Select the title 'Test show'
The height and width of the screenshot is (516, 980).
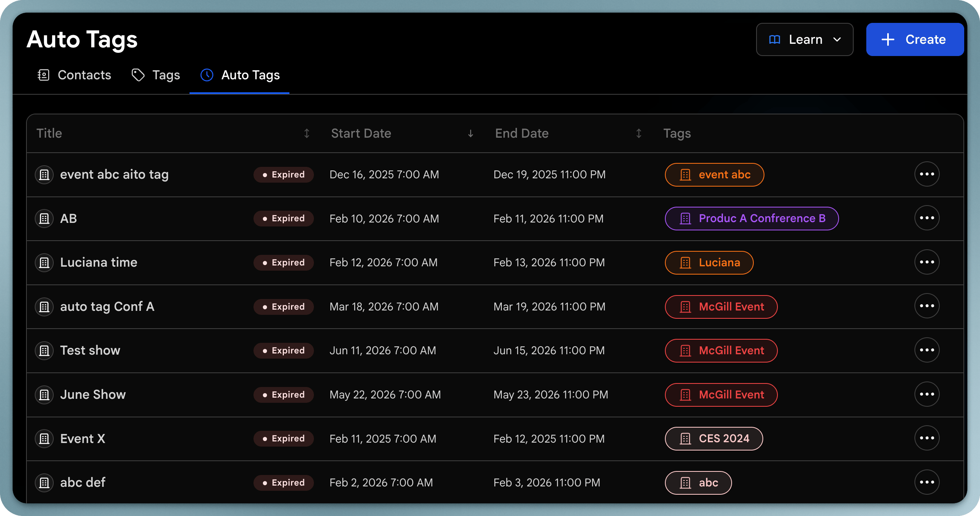(x=90, y=350)
